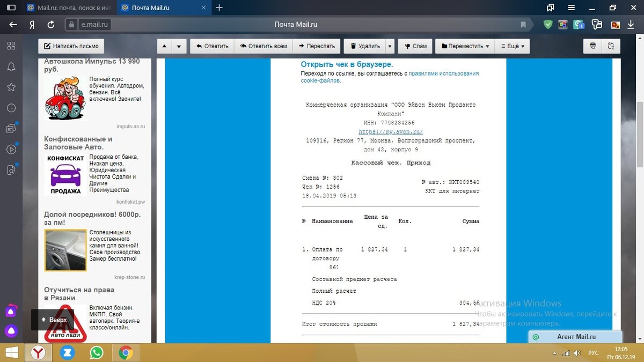Screen dimensions: 644x362
Task: Click the e.mail.ru address field
Action: tap(96, 24)
